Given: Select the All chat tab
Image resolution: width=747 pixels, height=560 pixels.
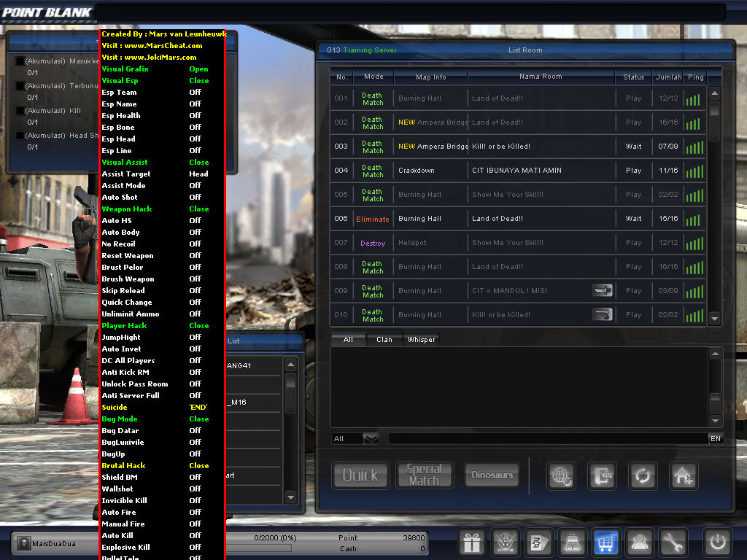Looking at the screenshot, I should [x=348, y=340].
